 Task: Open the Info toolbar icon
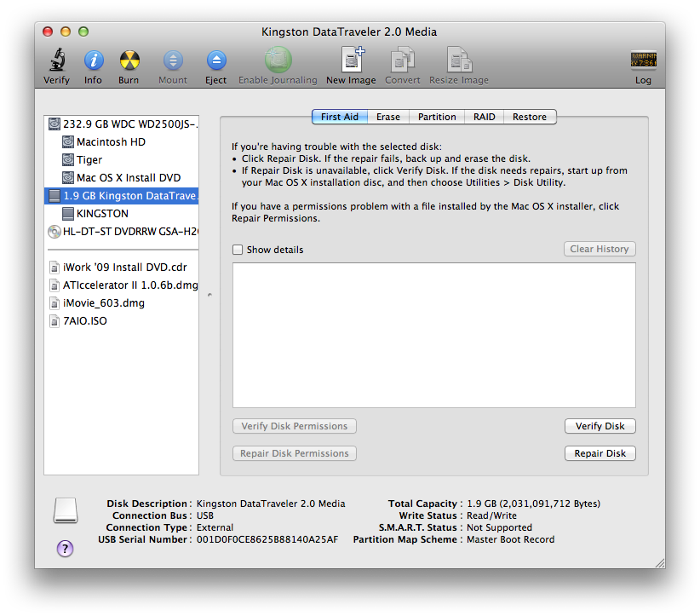(x=94, y=60)
